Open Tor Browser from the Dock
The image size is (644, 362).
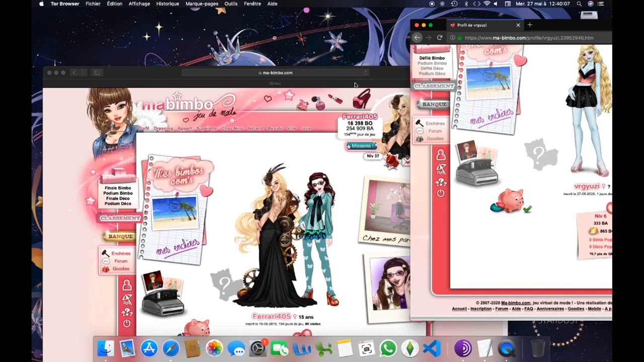click(463, 348)
